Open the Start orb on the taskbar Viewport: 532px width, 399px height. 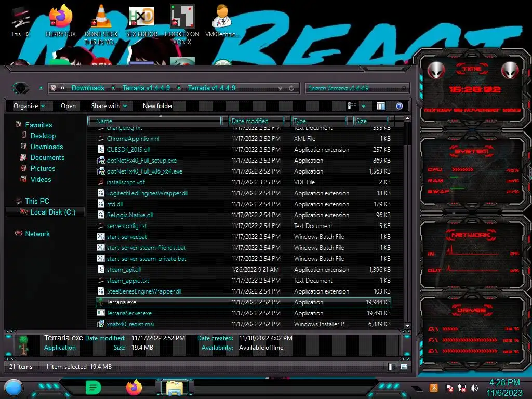pos(13,388)
